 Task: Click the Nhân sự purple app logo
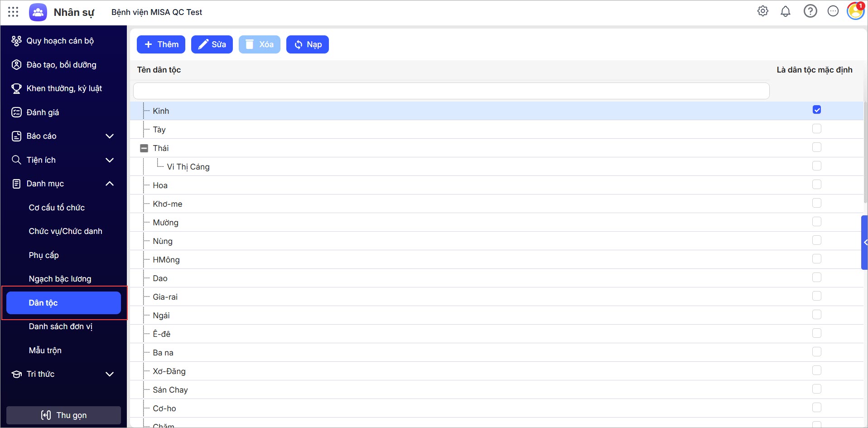point(38,12)
